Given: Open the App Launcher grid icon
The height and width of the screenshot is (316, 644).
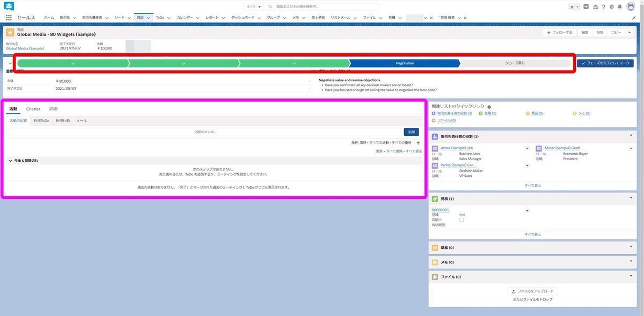Looking at the screenshot, I should (x=9, y=18).
